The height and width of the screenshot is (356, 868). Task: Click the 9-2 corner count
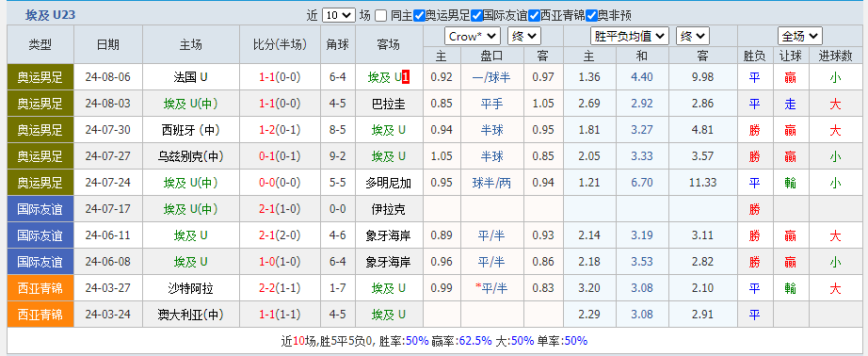point(338,156)
